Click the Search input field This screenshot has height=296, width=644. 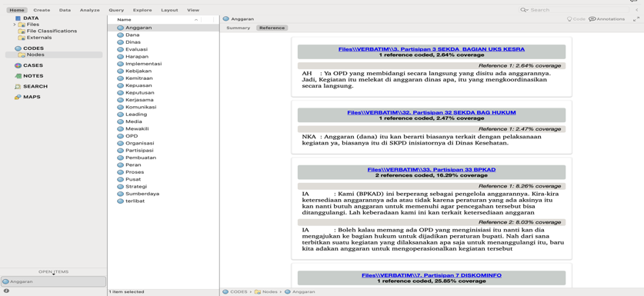coord(574,10)
